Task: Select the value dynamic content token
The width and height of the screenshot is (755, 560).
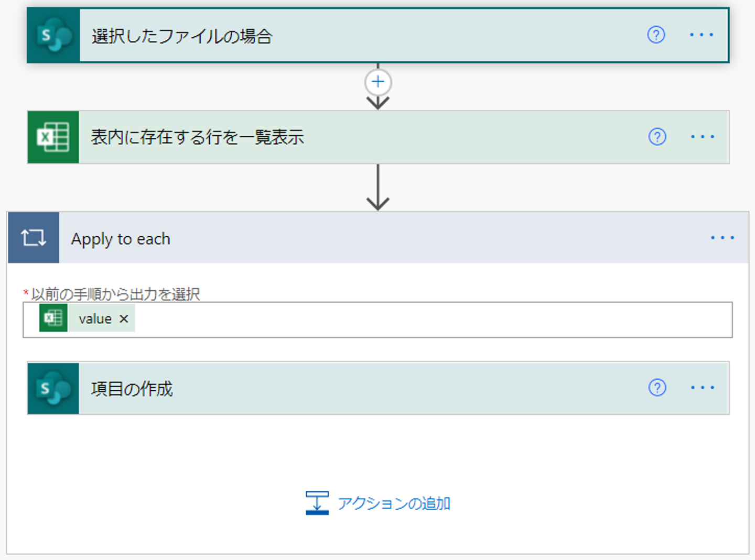Action: (94, 319)
